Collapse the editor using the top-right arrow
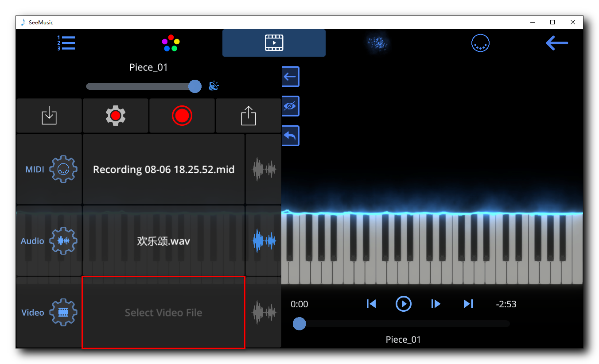This screenshot has height=364, width=599. pos(556,43)
